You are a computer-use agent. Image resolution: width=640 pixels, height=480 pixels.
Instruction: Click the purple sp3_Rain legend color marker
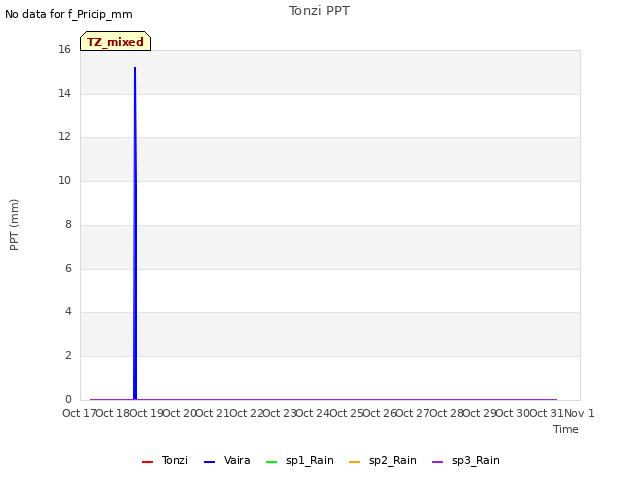click(x=438, y=462)
